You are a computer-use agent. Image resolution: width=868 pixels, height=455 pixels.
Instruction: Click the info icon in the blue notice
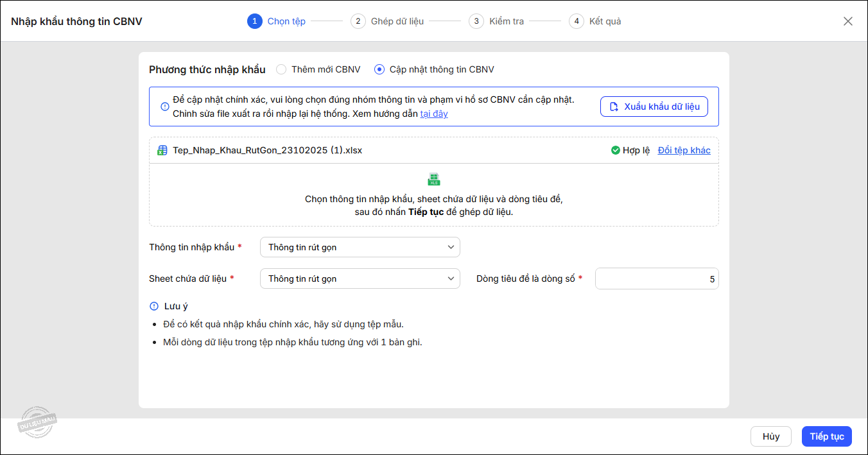point(165,107)
